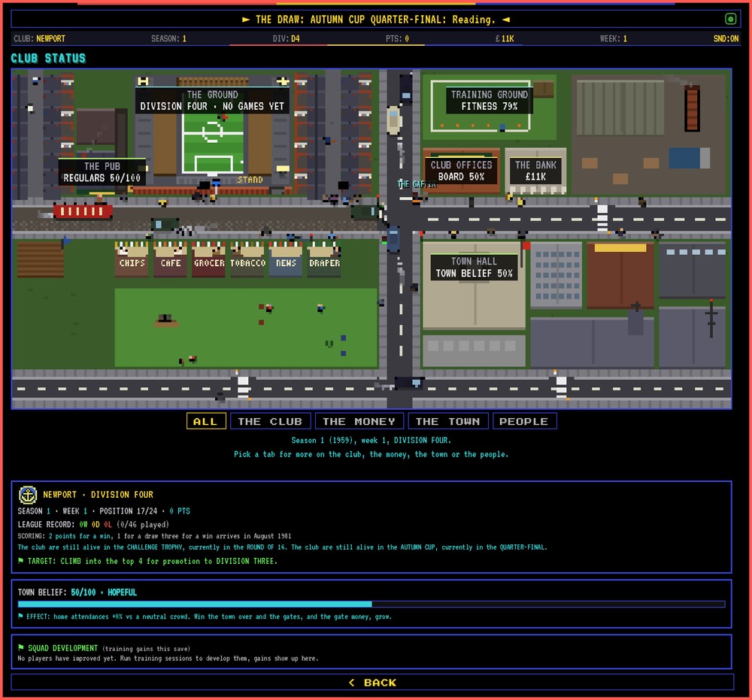Viewport: 752px width, 700px height.
Task: Click the PTS: 0 status entry
Action: (x=397, y=39)
